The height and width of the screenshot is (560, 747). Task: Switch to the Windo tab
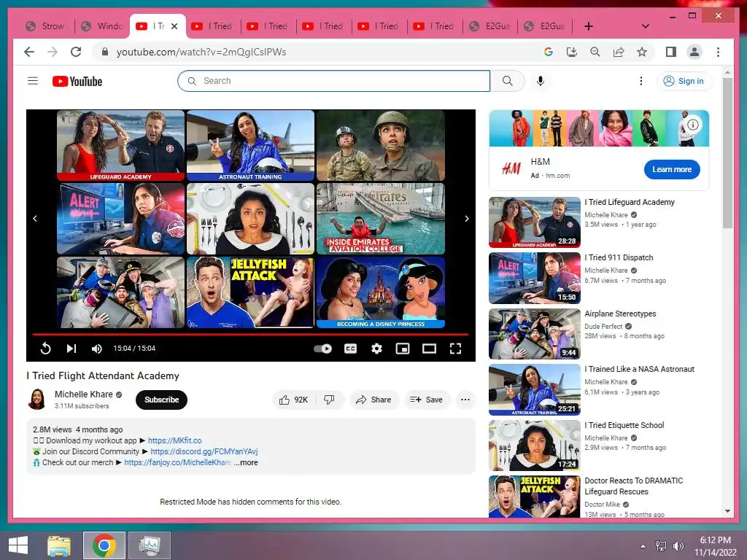click(x=101, y=26)
